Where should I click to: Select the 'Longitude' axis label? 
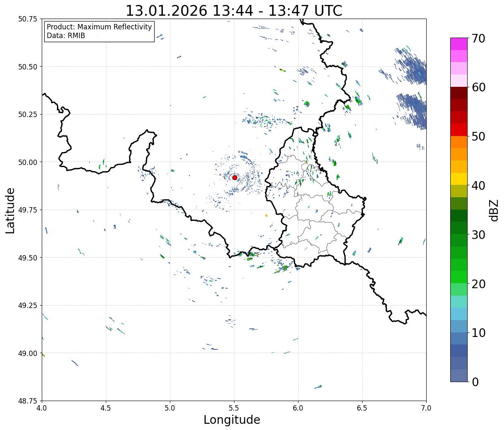(x=232, y=420)
